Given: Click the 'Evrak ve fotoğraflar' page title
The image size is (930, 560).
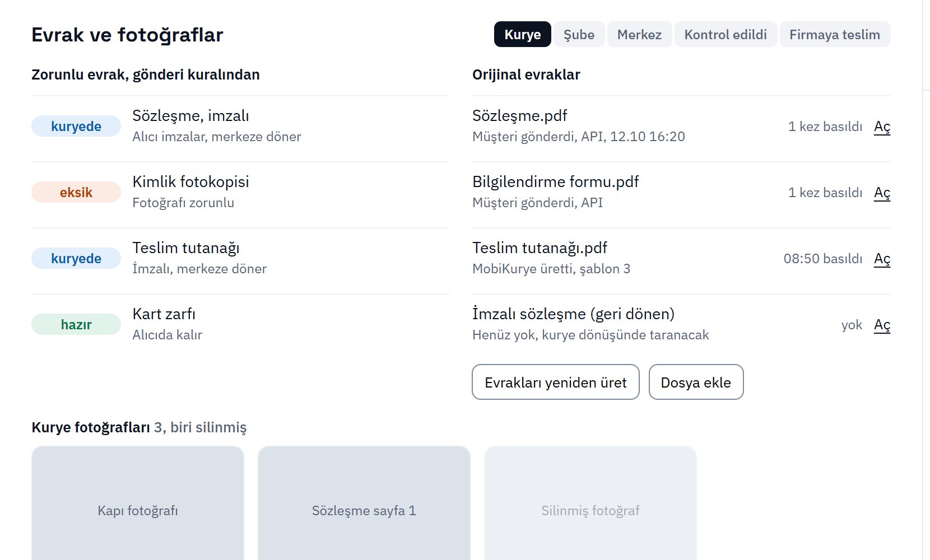Looking at the screenshot, I should [127, 35].
